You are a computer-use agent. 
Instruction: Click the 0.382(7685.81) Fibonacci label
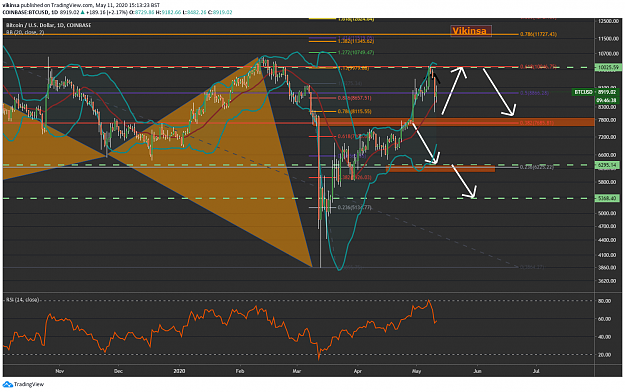[537, 123]
